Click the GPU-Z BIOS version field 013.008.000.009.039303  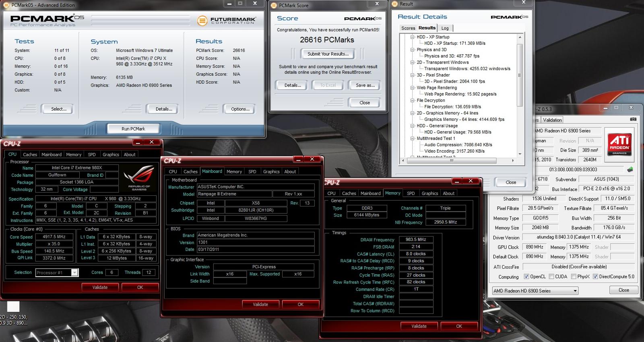579,170
